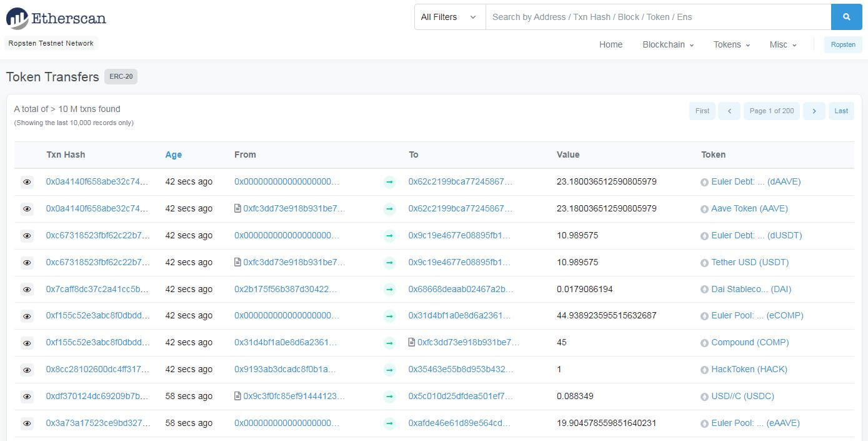Go to next page with right chevron
Viewport: 868px width, 441px height.
[814, 111]
